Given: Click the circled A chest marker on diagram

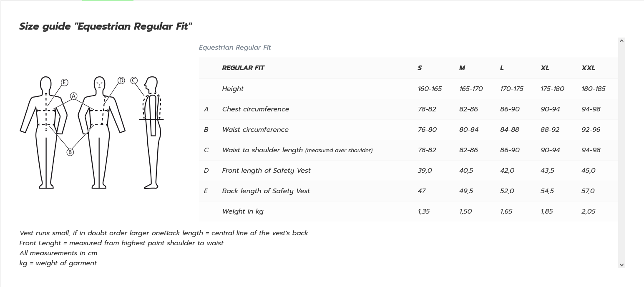Looking at the screenshot, I should pos(73,96).
